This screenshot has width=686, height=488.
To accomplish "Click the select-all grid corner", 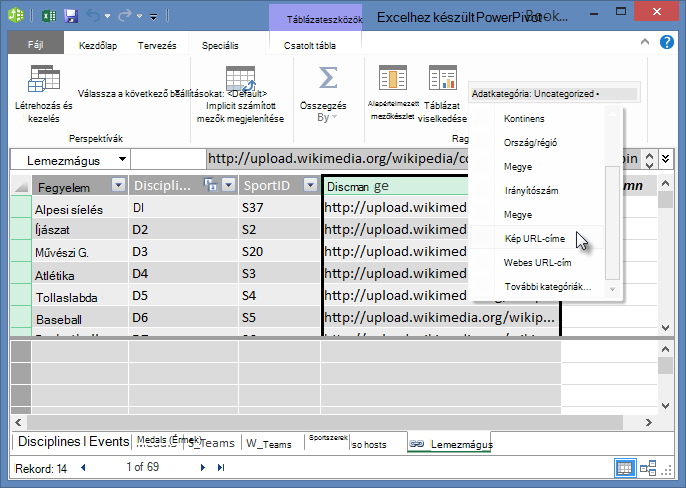I will (x=21, y=186).
